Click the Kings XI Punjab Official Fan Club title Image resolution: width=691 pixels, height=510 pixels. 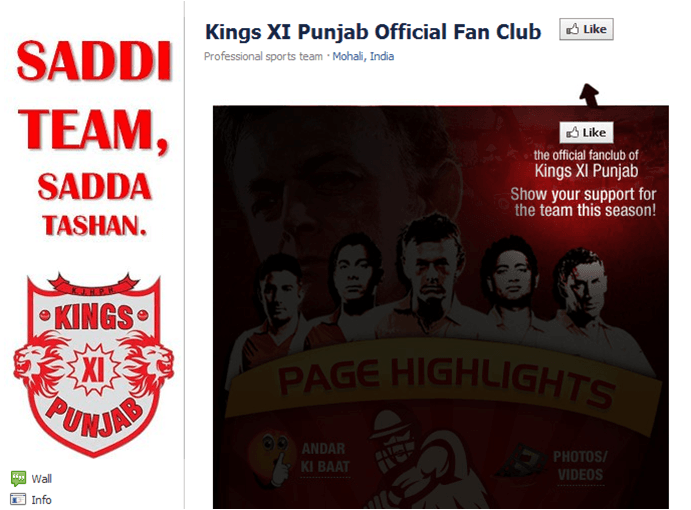pos(373,32)
